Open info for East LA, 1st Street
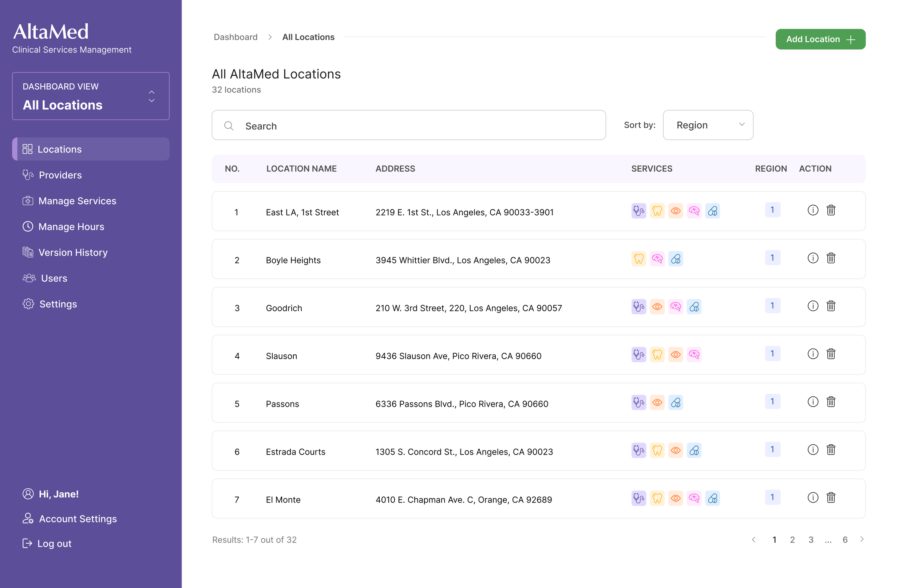This screenshot has height=588, width=910. [812, 210]
